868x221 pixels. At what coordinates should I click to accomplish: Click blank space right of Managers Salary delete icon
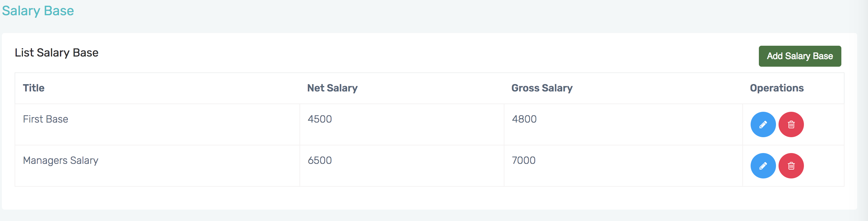[824, 166]
